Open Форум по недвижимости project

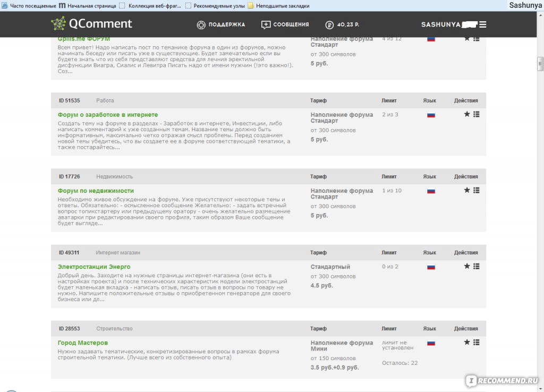[x=96, y=191]
